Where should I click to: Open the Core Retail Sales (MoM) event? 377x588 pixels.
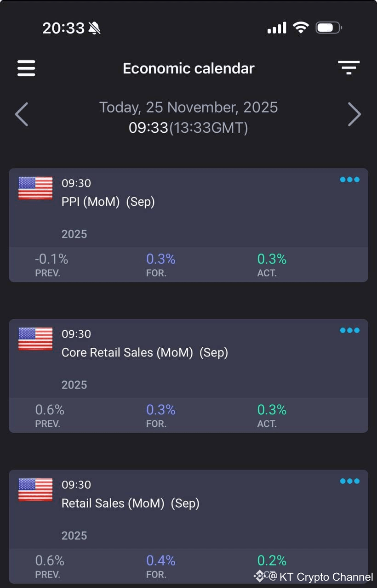click(x=145, y=352)
